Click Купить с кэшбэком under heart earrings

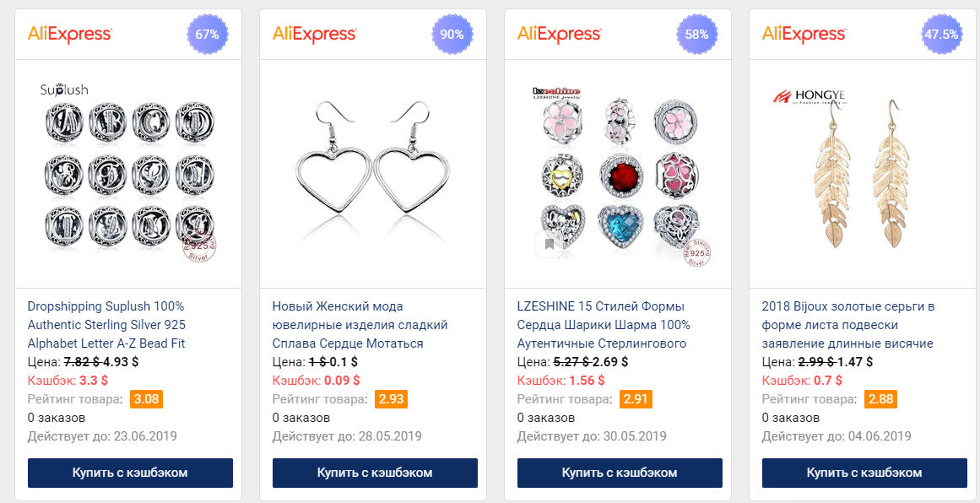click(x=375, y=473)
